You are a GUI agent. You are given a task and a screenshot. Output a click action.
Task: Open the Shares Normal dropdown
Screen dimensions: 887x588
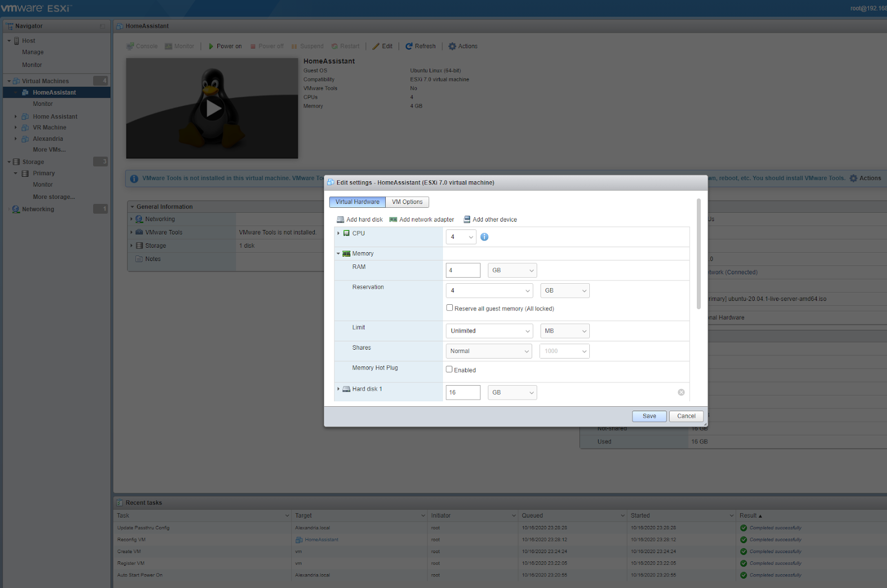[x=489, y=351]
